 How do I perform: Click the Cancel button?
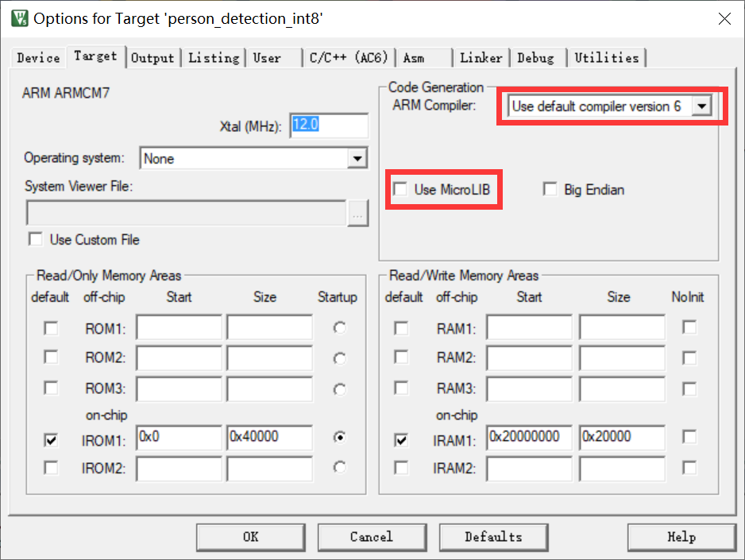coord(372,537)
